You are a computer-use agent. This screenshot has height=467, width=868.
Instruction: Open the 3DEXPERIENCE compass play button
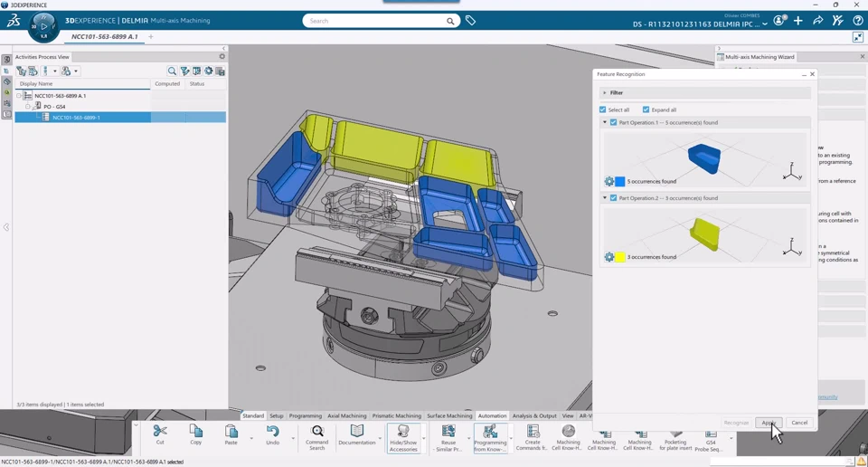pyautogui.click(x=43, y=25)
